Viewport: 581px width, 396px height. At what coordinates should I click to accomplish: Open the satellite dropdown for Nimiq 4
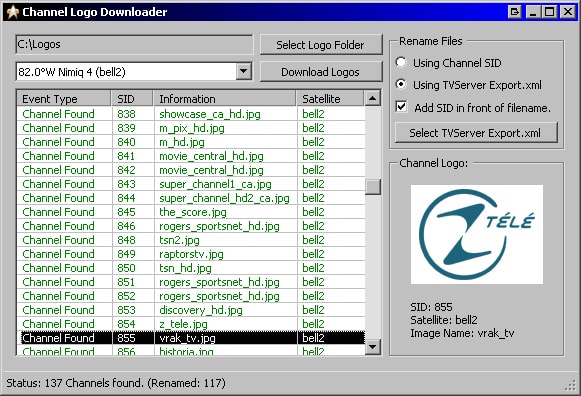[x=244, y=71]
